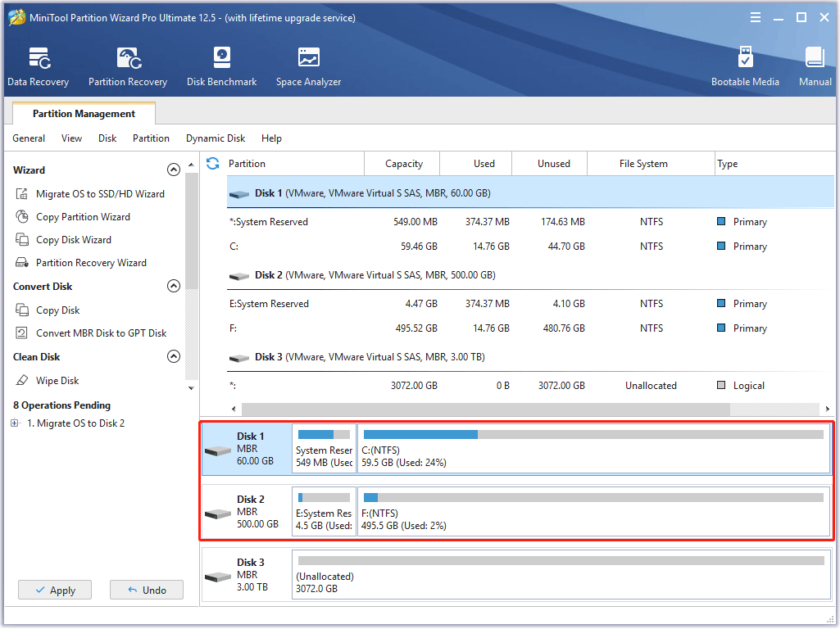Open the Data Recovery tool

[x=38, y=66]
